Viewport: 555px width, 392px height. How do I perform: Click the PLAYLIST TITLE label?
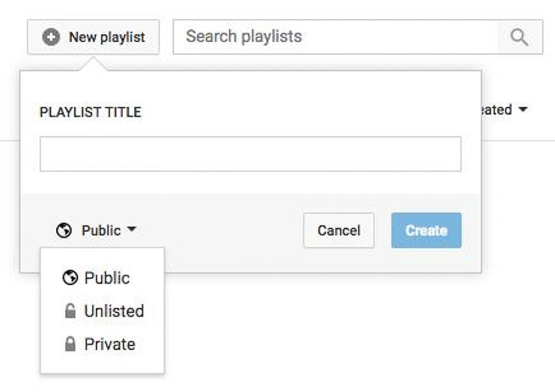pyautogui.click(x=90, y=112)
